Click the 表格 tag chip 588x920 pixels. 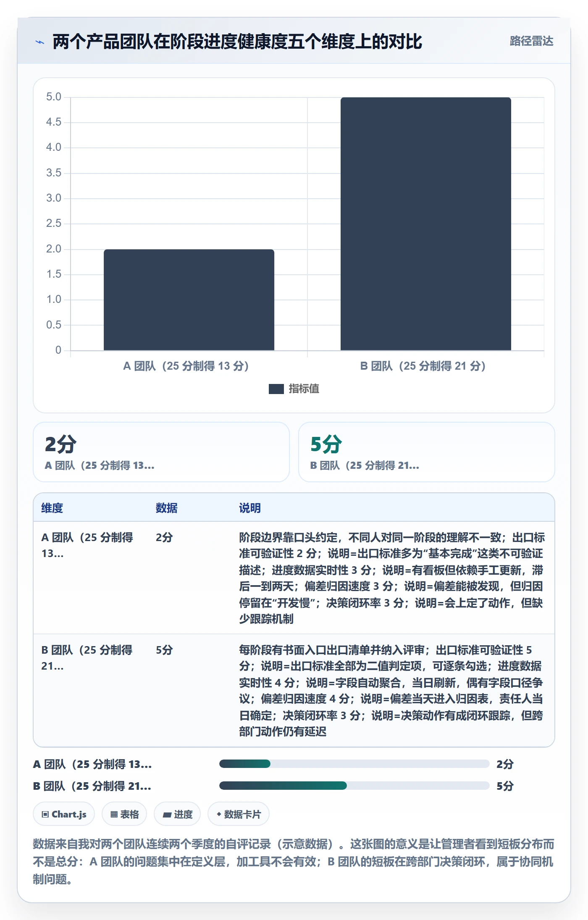124,814
